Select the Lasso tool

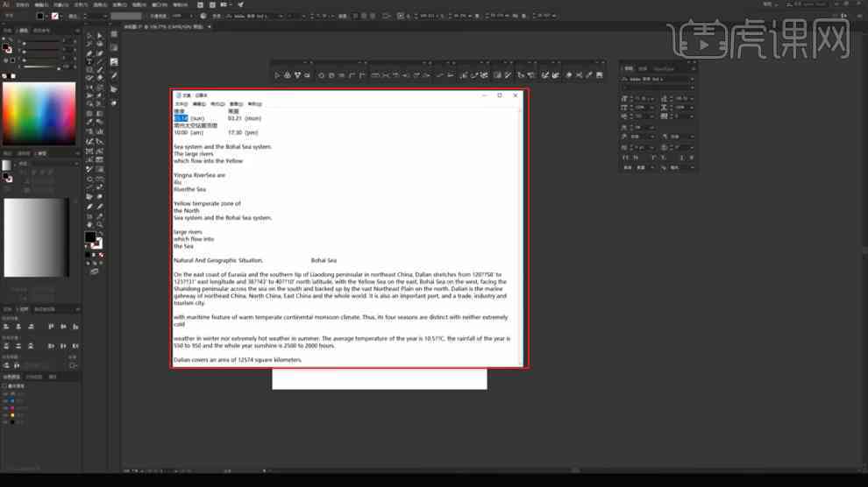point(100,44)
